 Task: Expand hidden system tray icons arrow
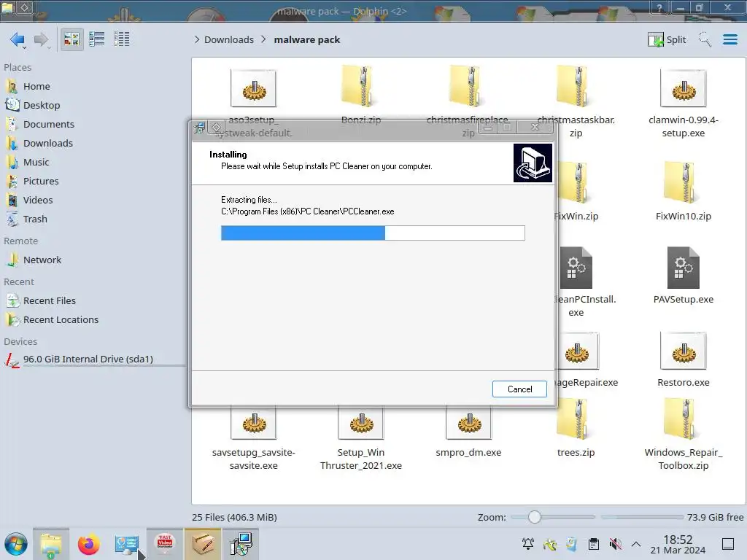point(636,543)
